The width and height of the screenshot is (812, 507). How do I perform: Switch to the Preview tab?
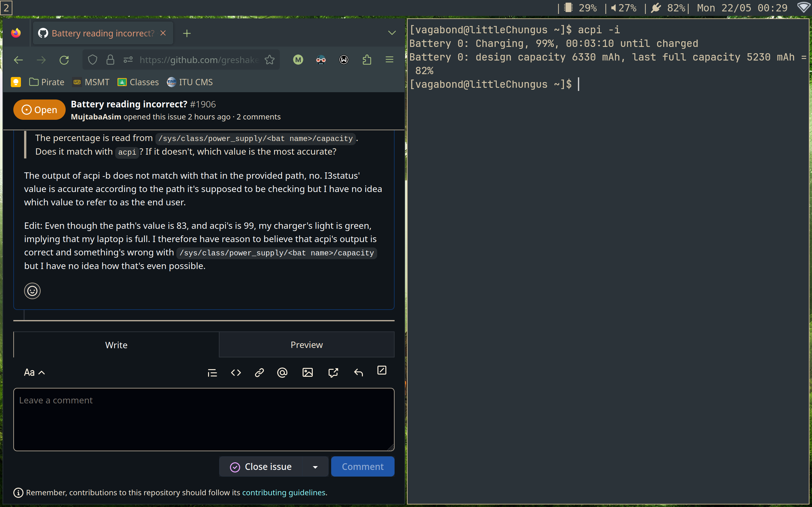tap(306, 344)
